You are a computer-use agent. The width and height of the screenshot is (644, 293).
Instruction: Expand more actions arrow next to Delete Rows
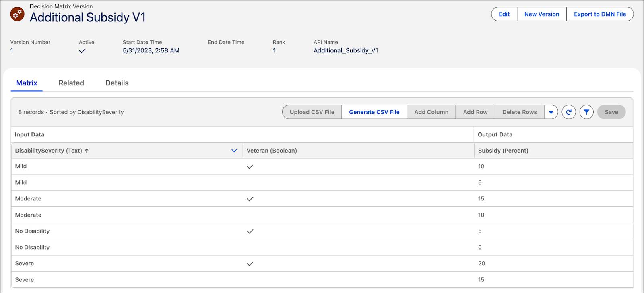(x=551, y=112)
